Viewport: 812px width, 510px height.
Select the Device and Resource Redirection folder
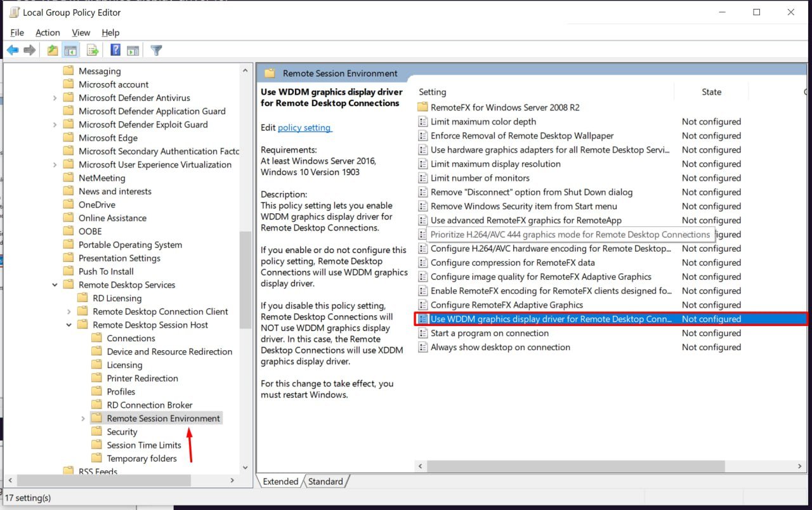point(169,351)
